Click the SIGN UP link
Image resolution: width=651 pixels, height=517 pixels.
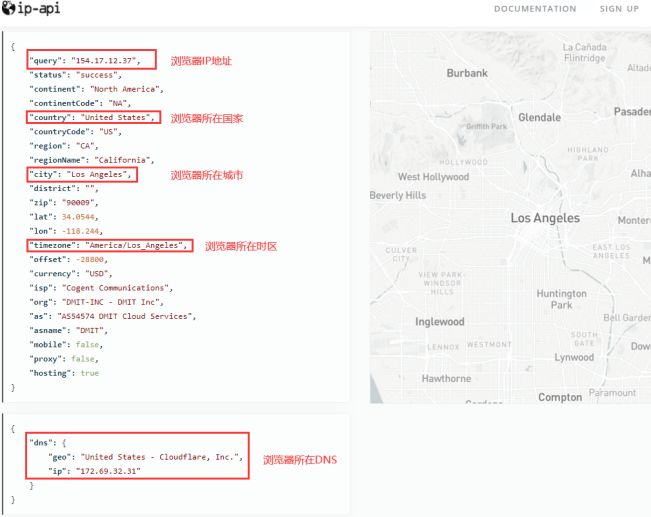coord(619,9)
